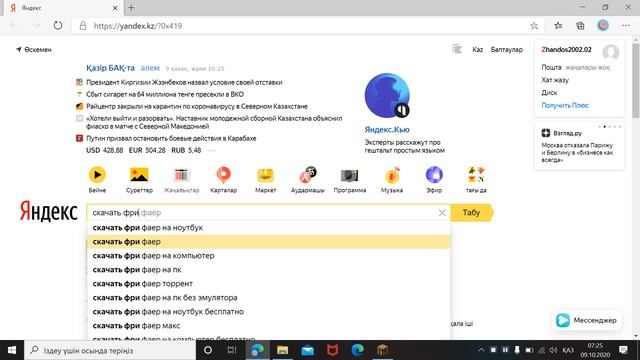The width and height of the screenshot is (640, 360).
Task: Select suggestion скачать фри фаер на пк
Action: (269, 270)
